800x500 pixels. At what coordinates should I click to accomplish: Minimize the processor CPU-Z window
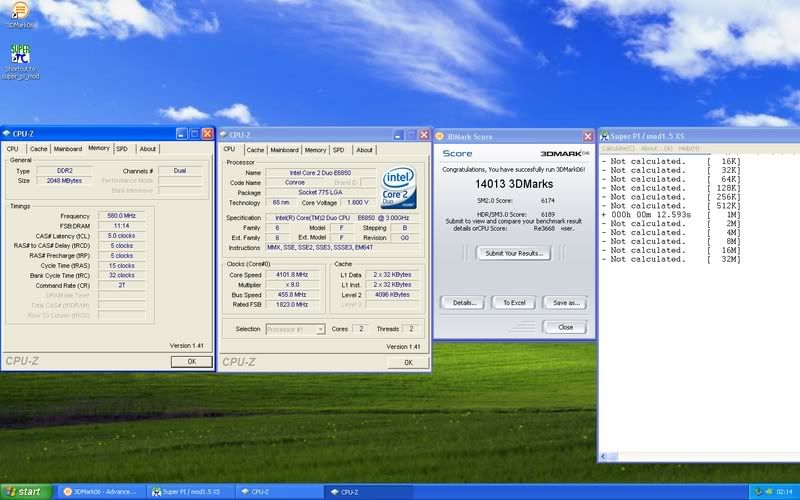399,135
